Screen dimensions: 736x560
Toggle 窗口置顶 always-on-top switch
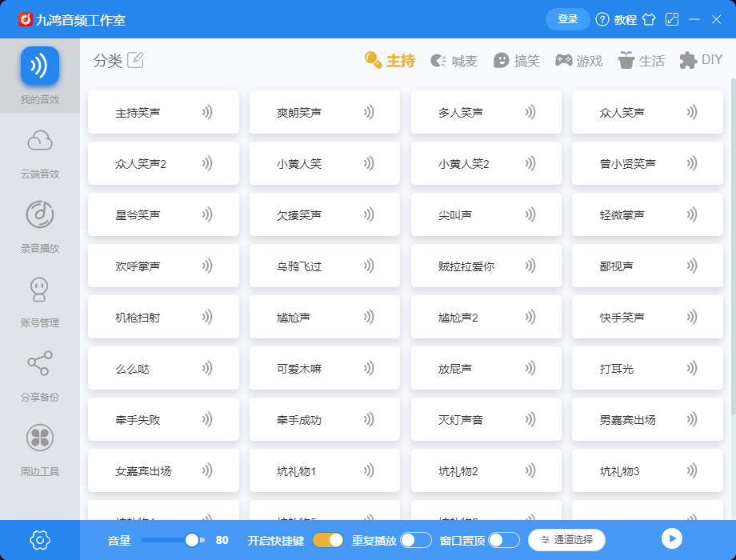(504, 540)
